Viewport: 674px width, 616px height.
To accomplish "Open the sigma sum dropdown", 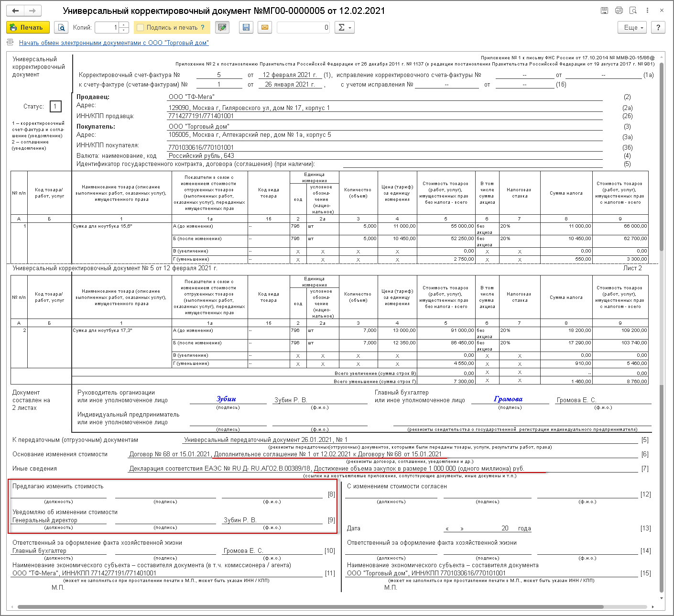I will [x=344, y=28].
